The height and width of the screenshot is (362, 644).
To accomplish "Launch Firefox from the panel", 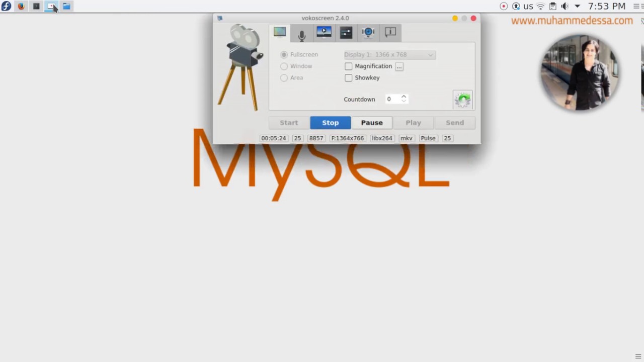I will tap(21, 6).
